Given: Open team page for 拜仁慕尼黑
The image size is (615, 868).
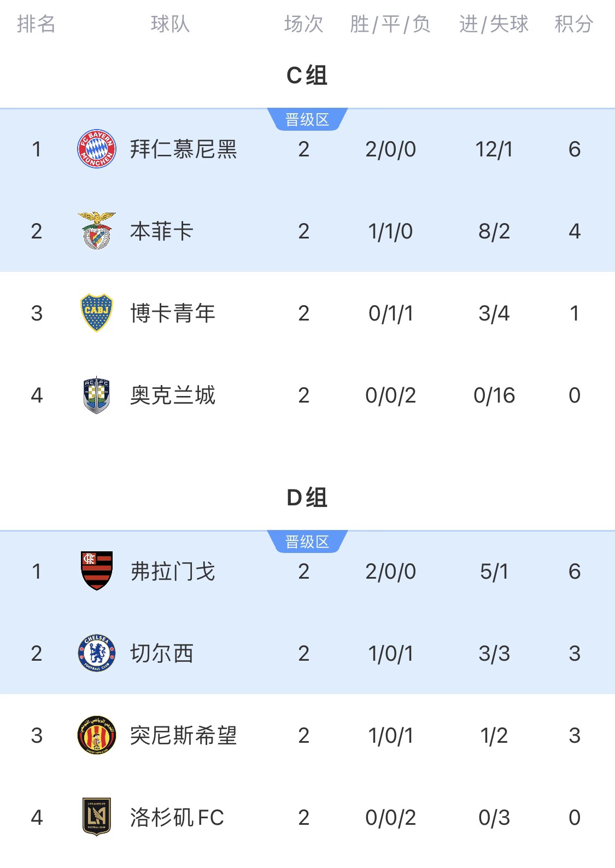Looking at the screenshot, I should [183, 149].
